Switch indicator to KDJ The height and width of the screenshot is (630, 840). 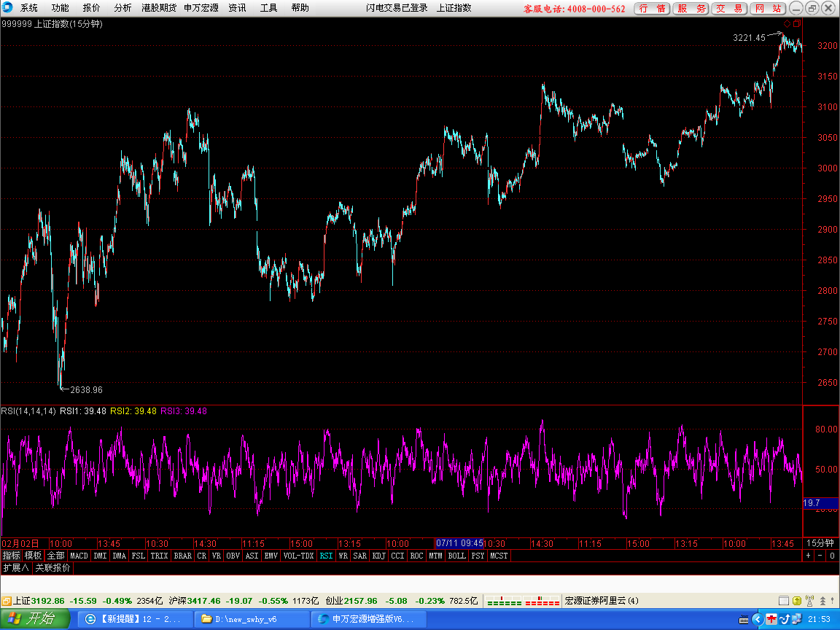click(378, 556)
